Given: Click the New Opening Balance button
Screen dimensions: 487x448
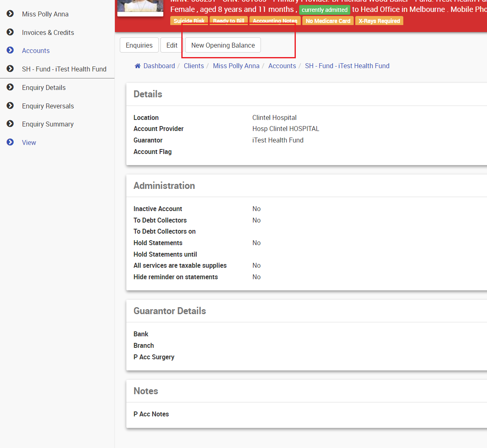Looking at the screenshot, I should pyautogui.click(x=223, y=46).
